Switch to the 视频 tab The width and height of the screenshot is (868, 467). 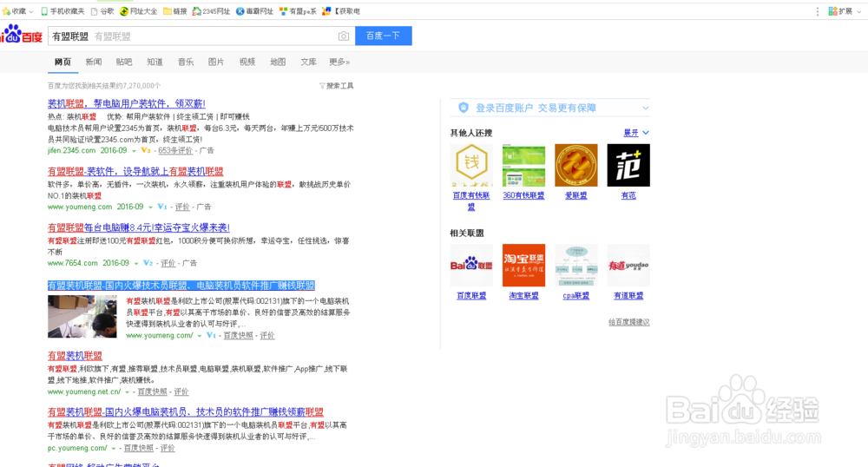pyautogui.click(x=247, y=62)
